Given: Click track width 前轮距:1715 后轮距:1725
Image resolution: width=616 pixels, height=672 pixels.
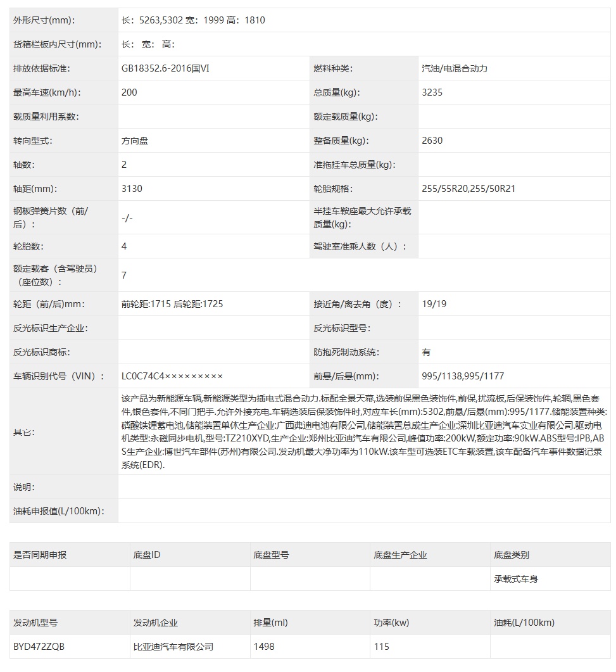Looking at the screenshot, I should click(x=172, y=304).
